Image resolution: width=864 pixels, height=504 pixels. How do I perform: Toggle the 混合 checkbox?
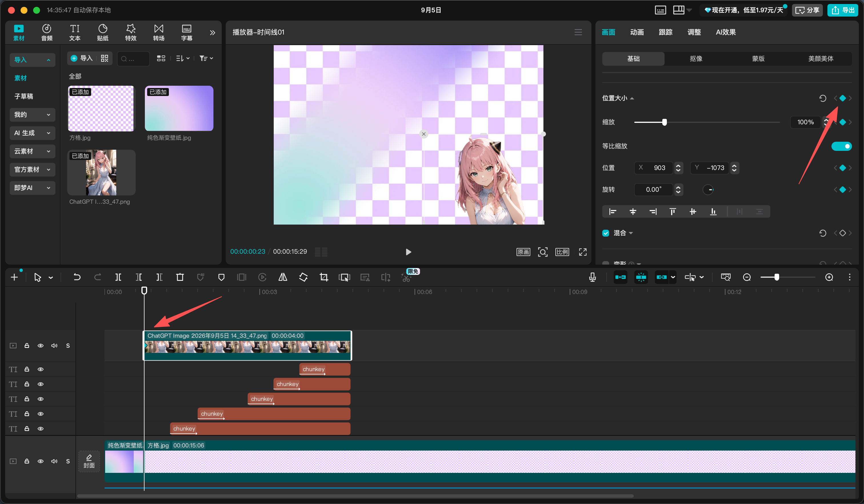(606, 233)
